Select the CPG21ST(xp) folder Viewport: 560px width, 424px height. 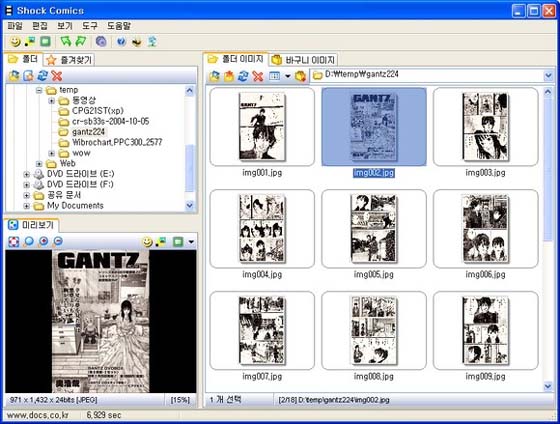(x=98, y=111)
